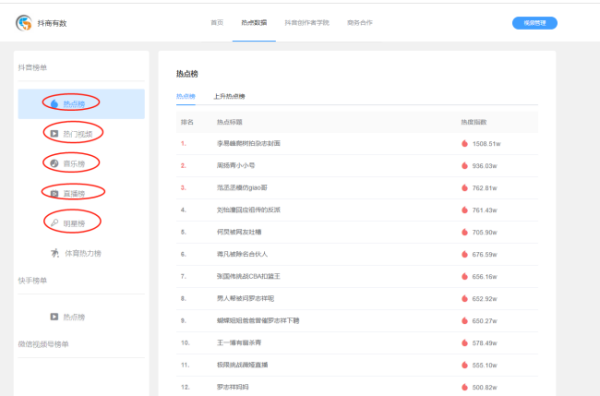
Task: Click the 热度指数 column header
Action: pos(474,122)
